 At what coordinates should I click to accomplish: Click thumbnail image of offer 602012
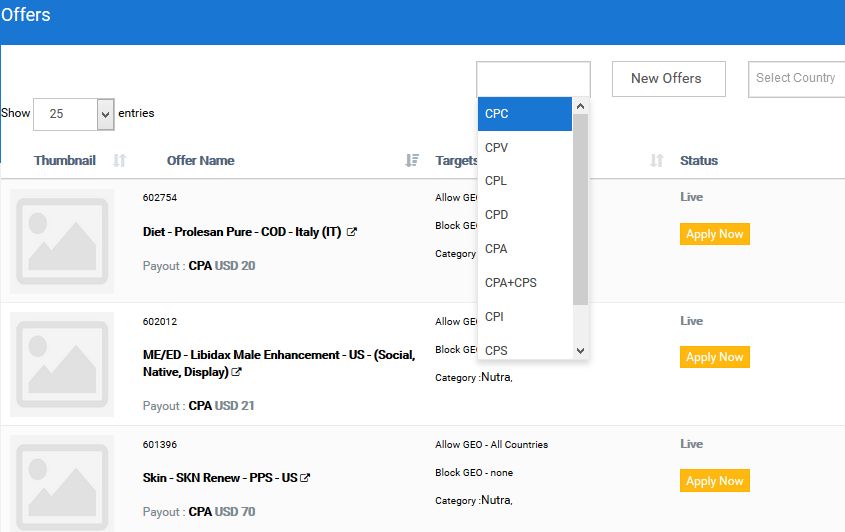(62, 364)
